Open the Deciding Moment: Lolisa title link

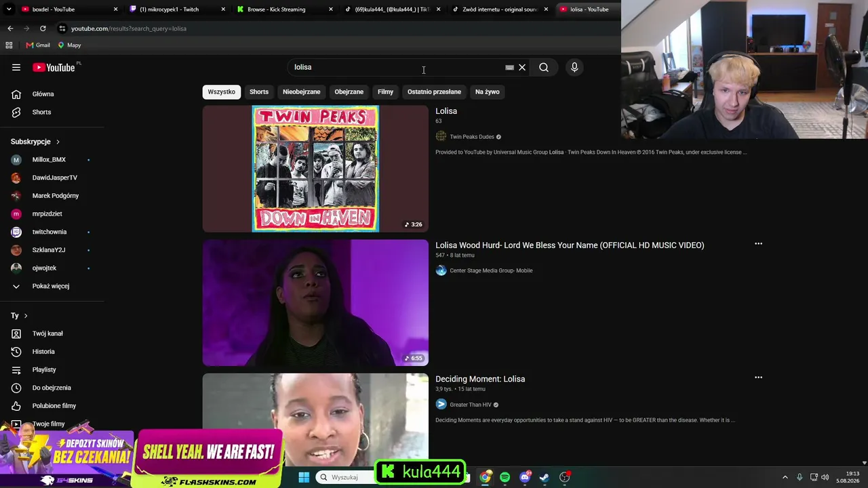(480, 379)
